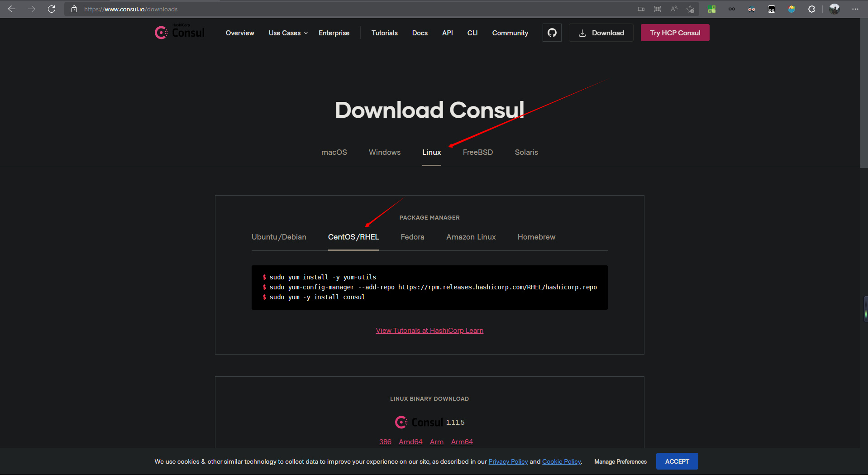868x475 pixels.
Task: Add this page to favorites
Action: tap(690, 9)
